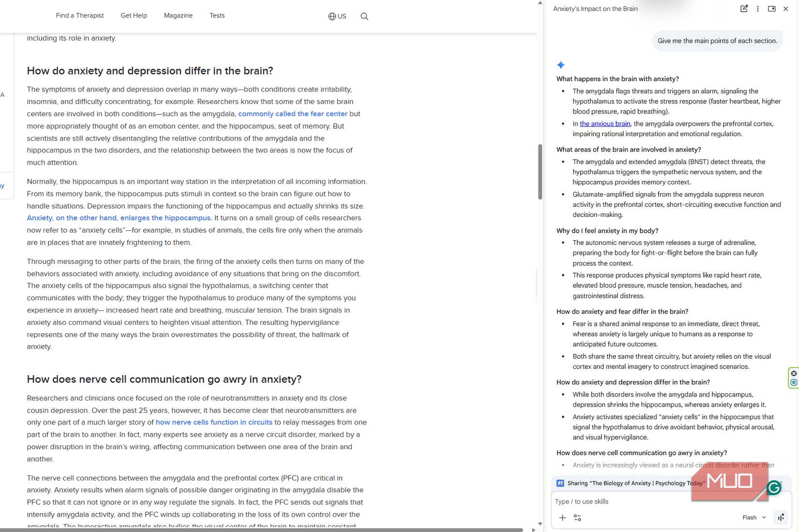
Task: Click the blue Gemini sparkle icon
Action: click(x=561, y=65)
